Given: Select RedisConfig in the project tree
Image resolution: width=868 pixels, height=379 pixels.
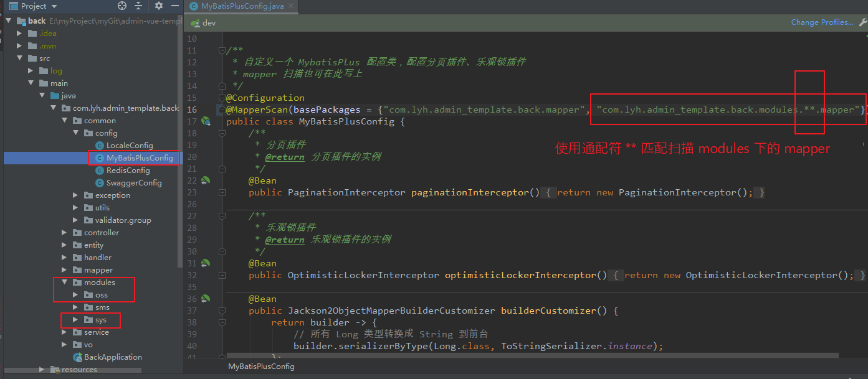Looking at the screenshot, I should (128, 171).
